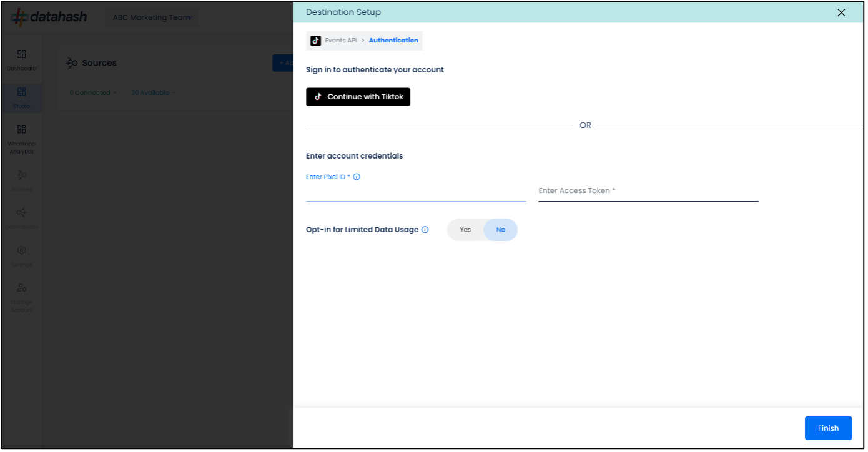Click the 'Enter account credentials' heading
The width and height of the screenshot is (868, 452).
coord(354,156)
